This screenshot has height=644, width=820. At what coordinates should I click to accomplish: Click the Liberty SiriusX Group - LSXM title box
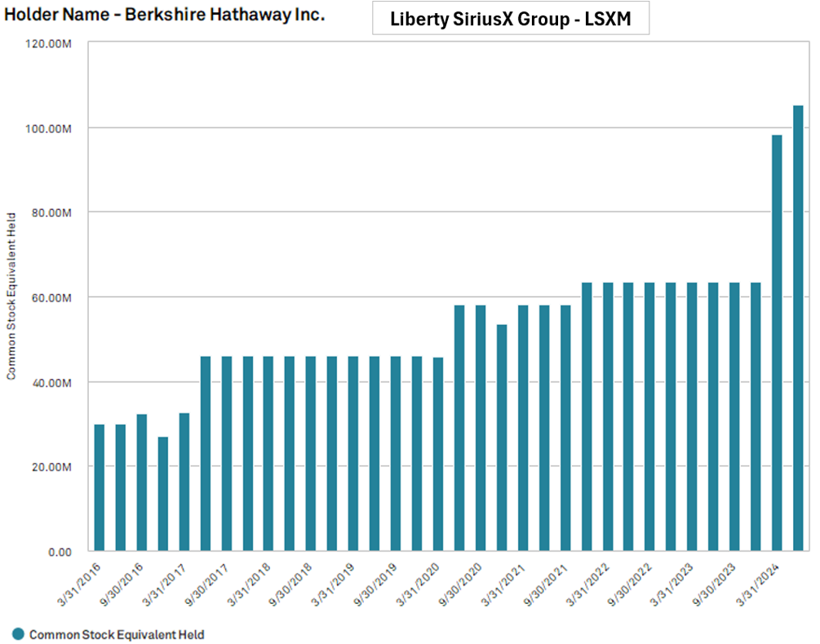coord(511,18)
